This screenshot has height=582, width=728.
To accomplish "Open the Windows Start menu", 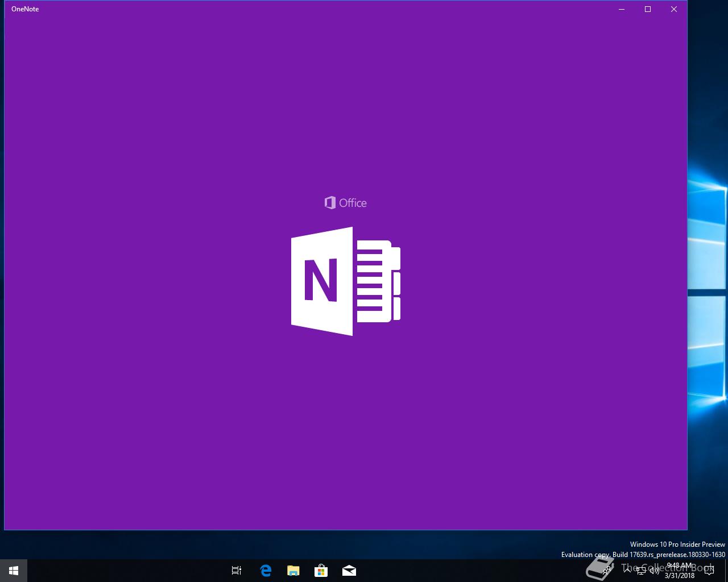I will point(13,570).
